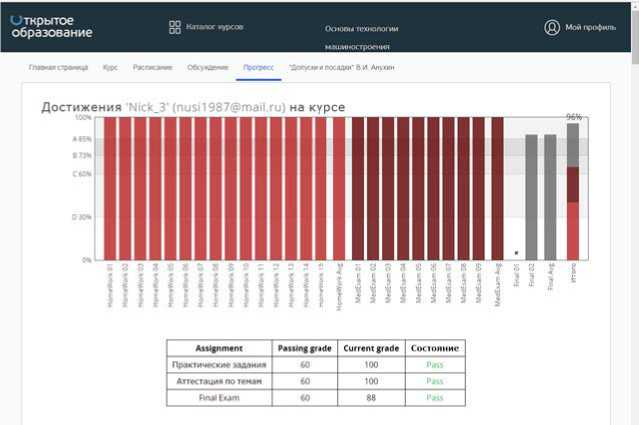Select the Прогресс tab
This screenshot has width=639, height=425.
(258, 67)
